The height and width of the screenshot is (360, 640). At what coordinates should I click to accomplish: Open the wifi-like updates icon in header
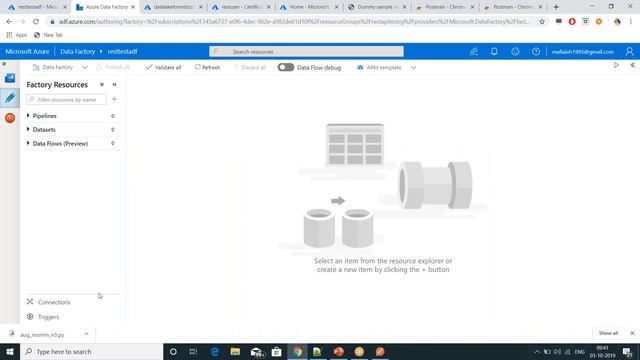coord(473,51)
